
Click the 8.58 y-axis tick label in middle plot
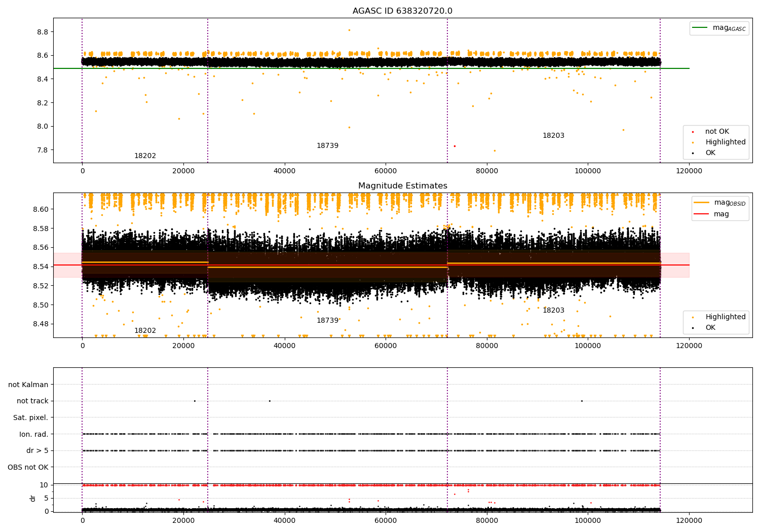pos(41,229)
